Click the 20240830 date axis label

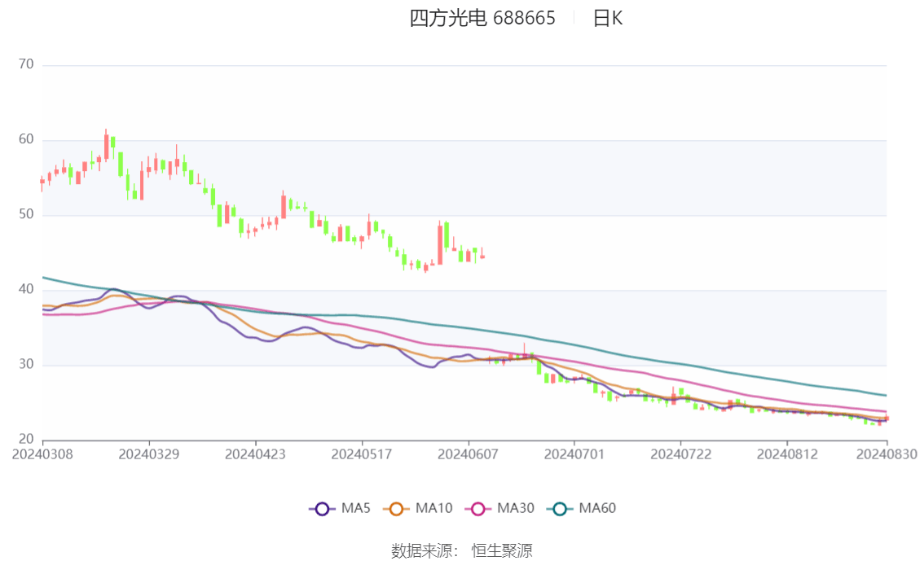(887, 454)
